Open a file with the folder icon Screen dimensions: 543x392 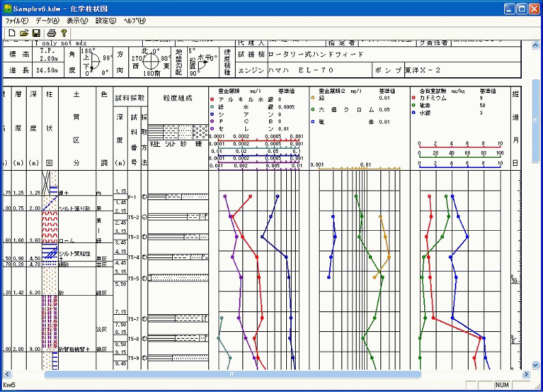[x=24, y=33]
